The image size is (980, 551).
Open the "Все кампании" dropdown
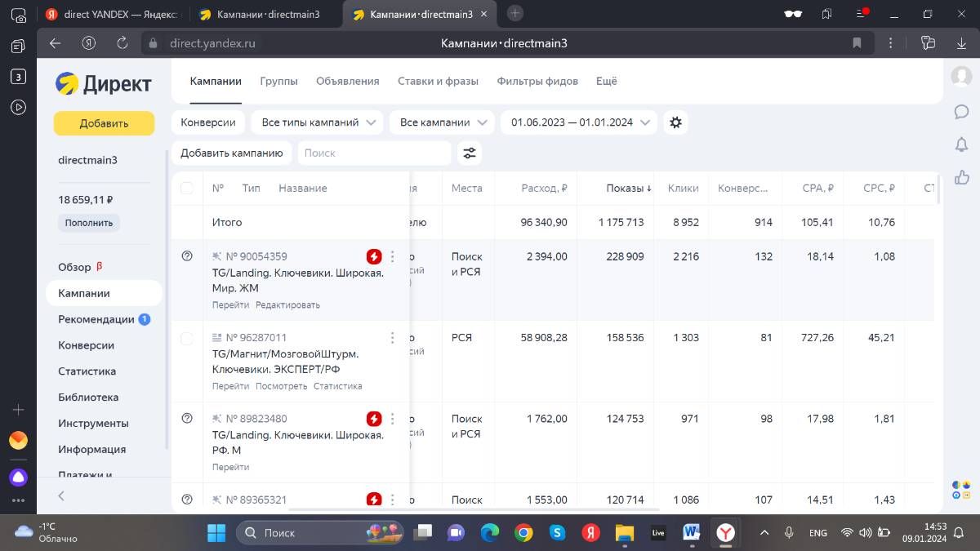(442, 122)
